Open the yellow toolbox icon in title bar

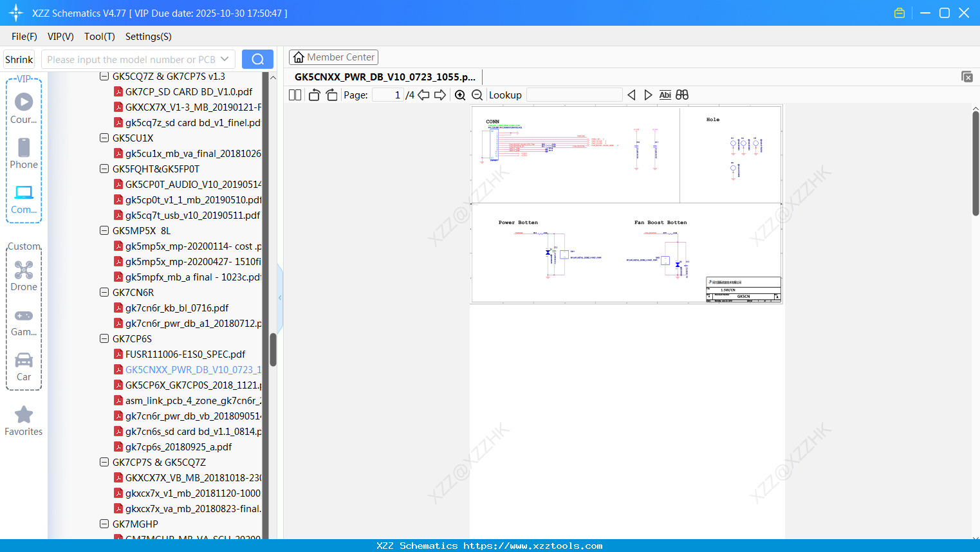tap(900, 13)
